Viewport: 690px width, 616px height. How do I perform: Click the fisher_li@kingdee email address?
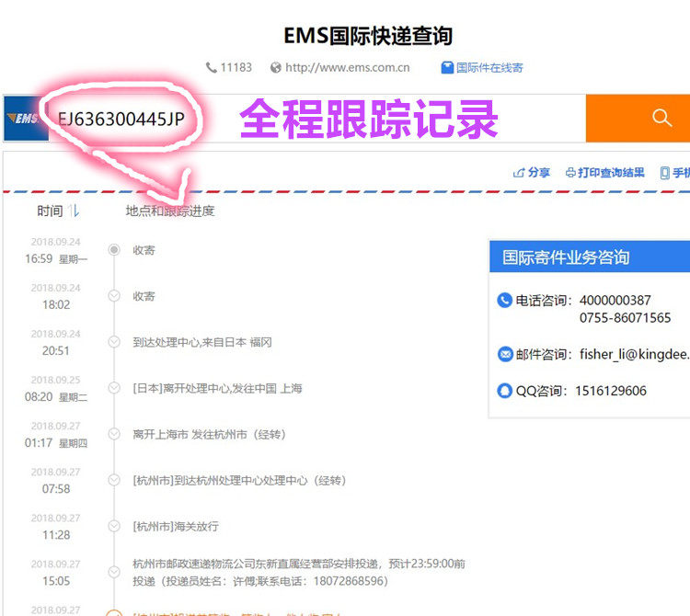pos(635,354)
